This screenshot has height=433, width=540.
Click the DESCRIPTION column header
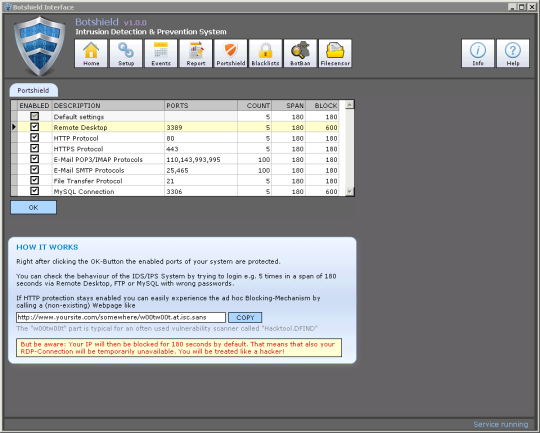(x=108, y=105)
